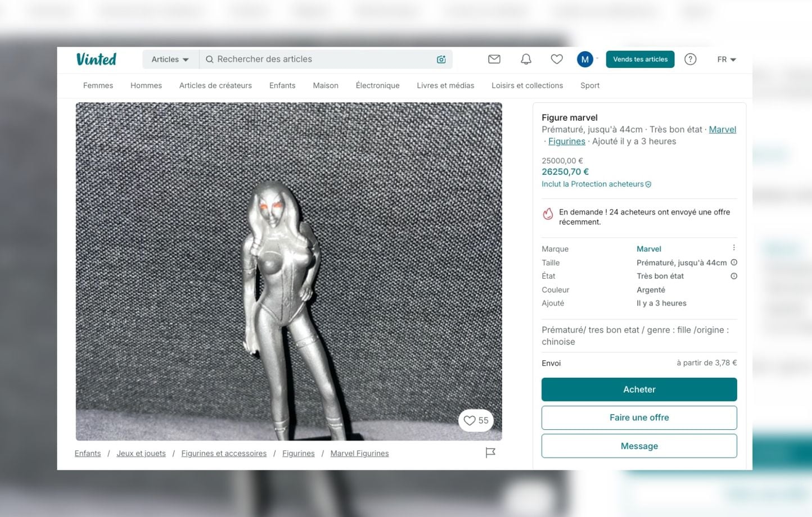Show info for Taille size row
Image resolution: width=812 pixels, height=517 pixels.
pos(734,262)
